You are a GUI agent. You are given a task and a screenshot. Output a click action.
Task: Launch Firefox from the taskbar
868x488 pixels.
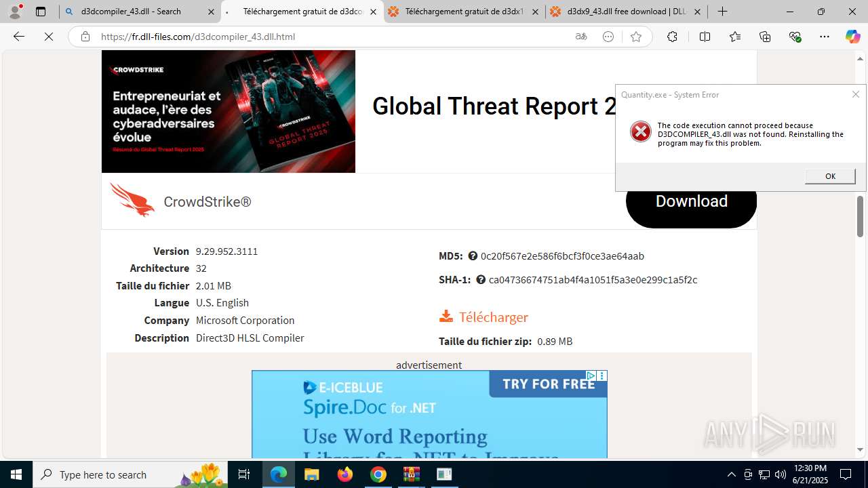pos(345,474)
